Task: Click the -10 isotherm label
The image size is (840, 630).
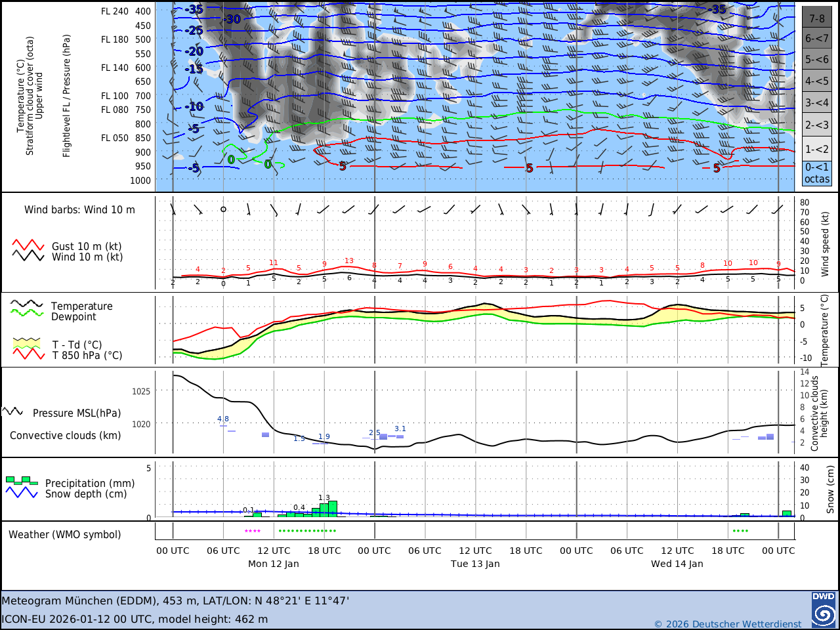Action: point(195,106)
